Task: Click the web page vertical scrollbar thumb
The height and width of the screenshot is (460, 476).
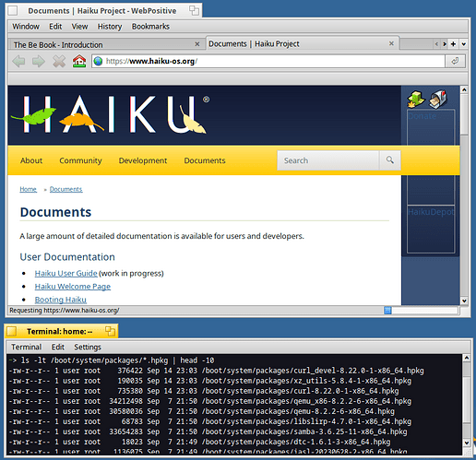Action: (x=464, y=114)
